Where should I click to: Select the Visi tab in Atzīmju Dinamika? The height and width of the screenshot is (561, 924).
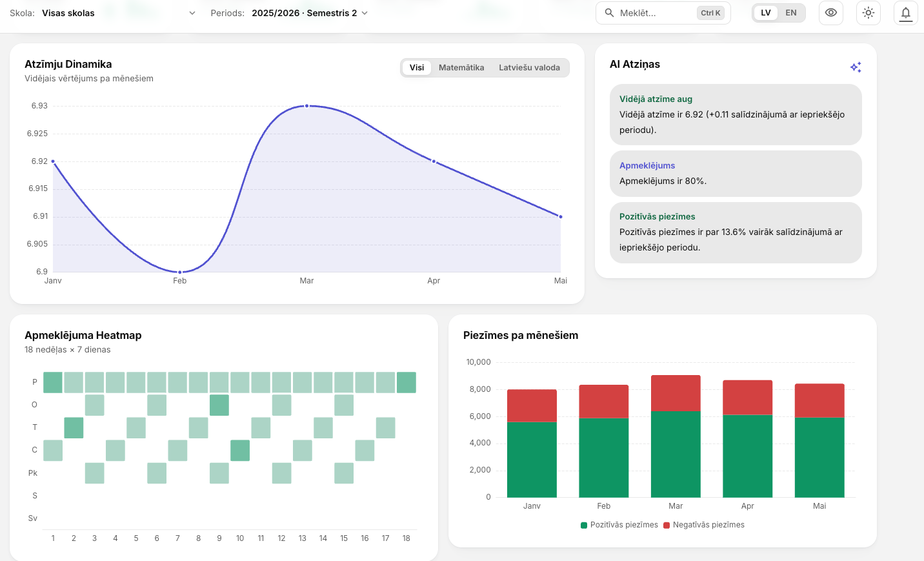pos(417,68)
